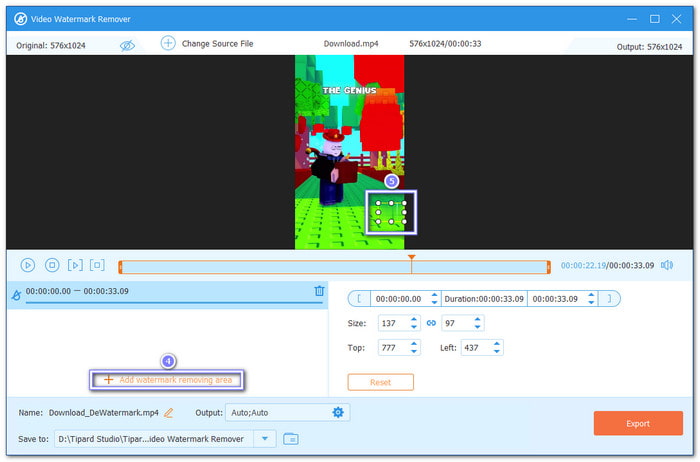Screen dimensions: 700x462
Task: Set end point with right bracket button
Action: coord(609,299)
